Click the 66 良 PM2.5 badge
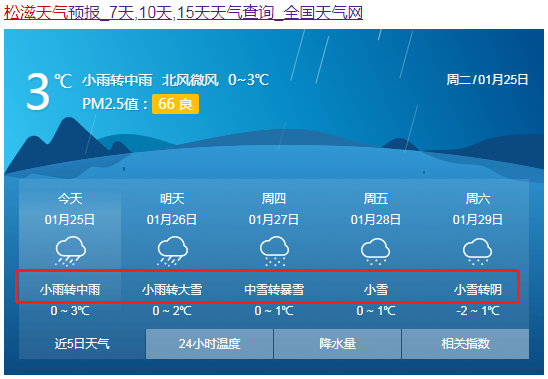The width and height of the screenshot is (548, 379). pos(175,104)
